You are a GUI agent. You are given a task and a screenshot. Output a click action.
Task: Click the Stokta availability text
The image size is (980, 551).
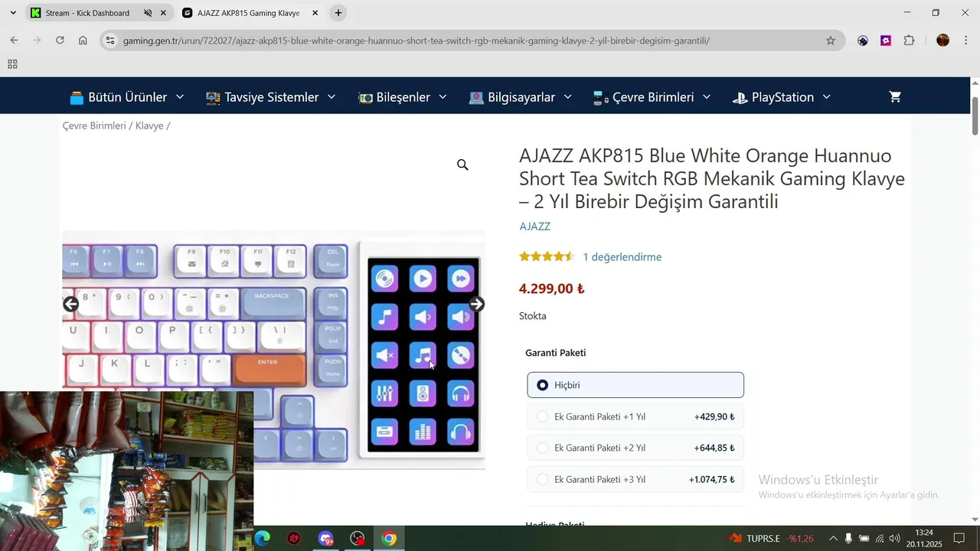pos(533,316)
